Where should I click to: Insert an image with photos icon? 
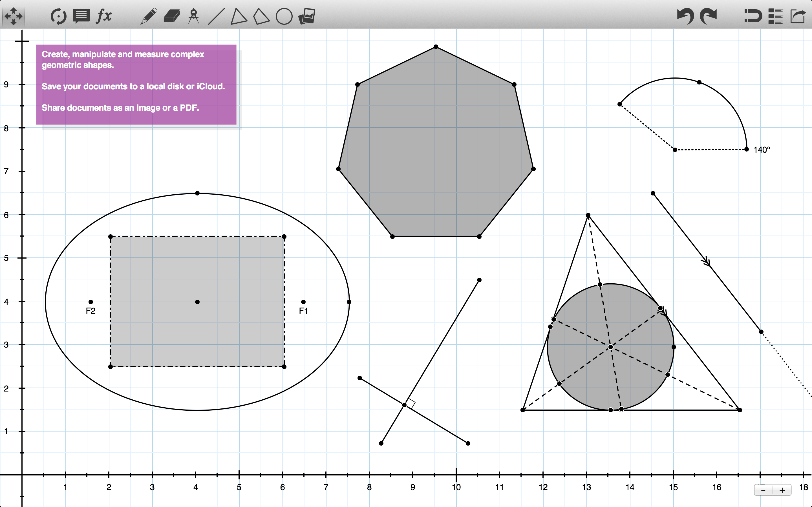click(x=307, y=16)
